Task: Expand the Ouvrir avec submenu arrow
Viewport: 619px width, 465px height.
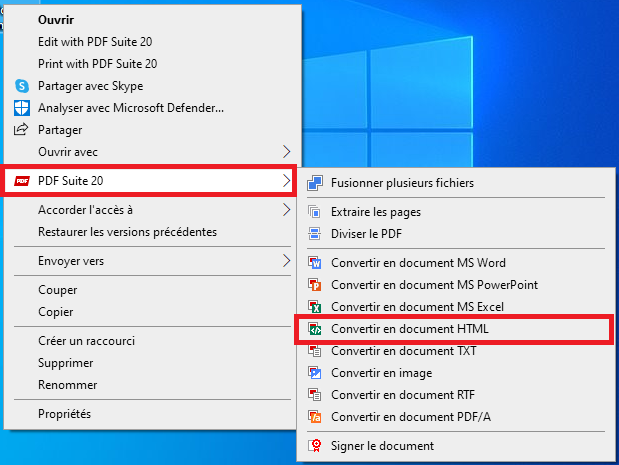Action: pos(287,152)
